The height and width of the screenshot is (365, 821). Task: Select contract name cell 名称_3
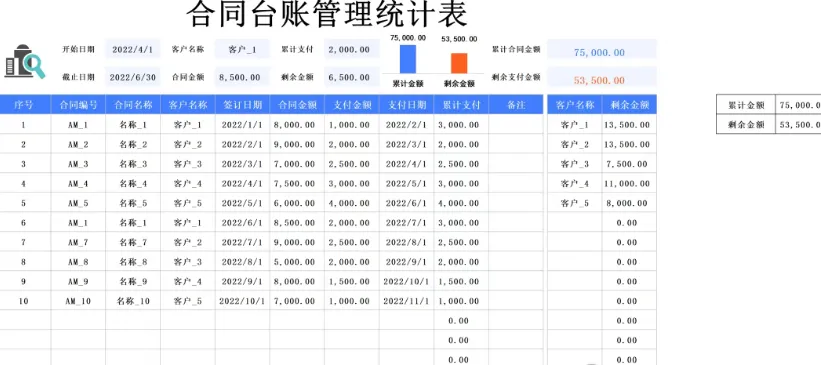pos(133,164)
